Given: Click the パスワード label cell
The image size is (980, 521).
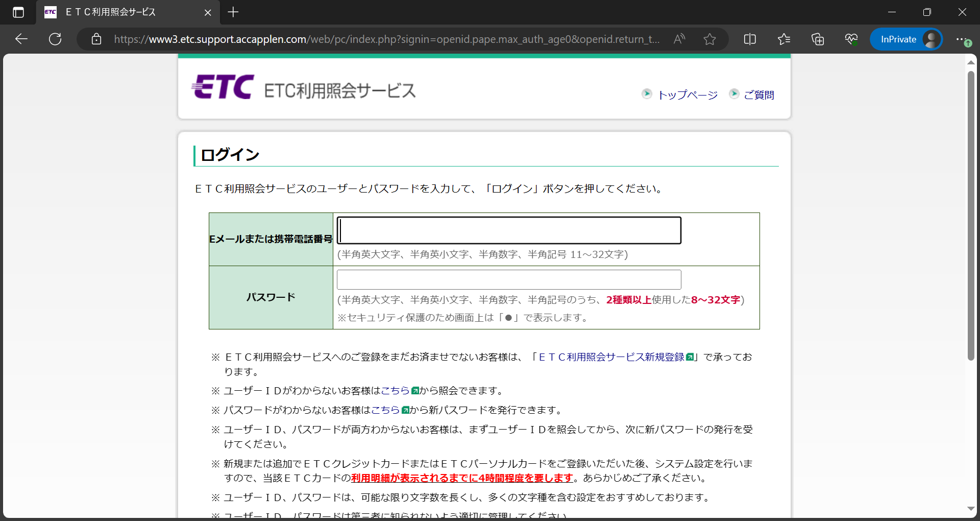Looking at the screenshot, I should (271, 297).
